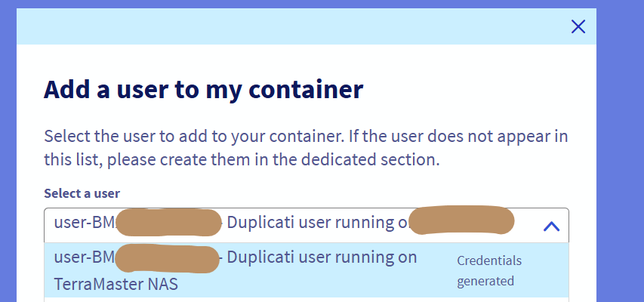Click the instruction paragraph under the heading
Image resolution: width=644 pixels, height=302 pixels.
pyautogui.click(x=306, y=148)
